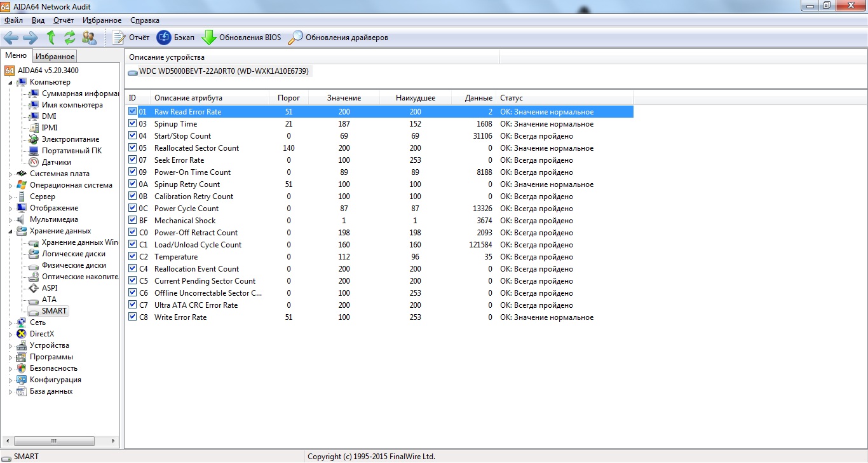868x463 pixels.
Task: Select the Load/Unload Cycle Count row
Action: pyautogui.click(x=379, y=244)
